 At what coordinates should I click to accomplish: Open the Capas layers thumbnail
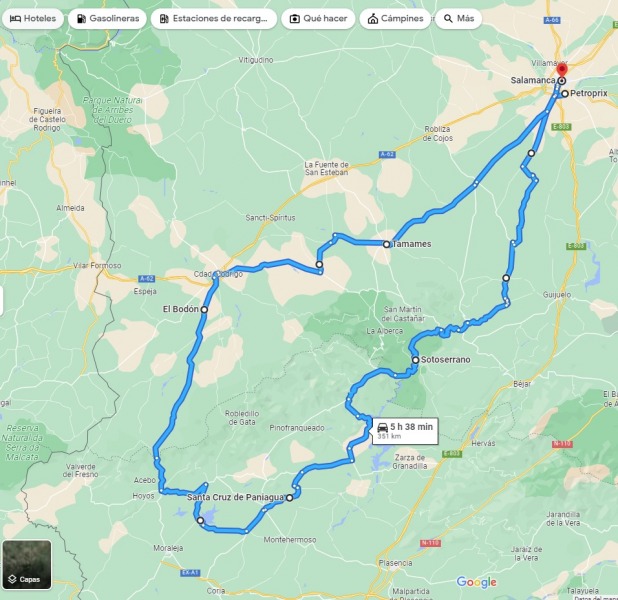27,565
